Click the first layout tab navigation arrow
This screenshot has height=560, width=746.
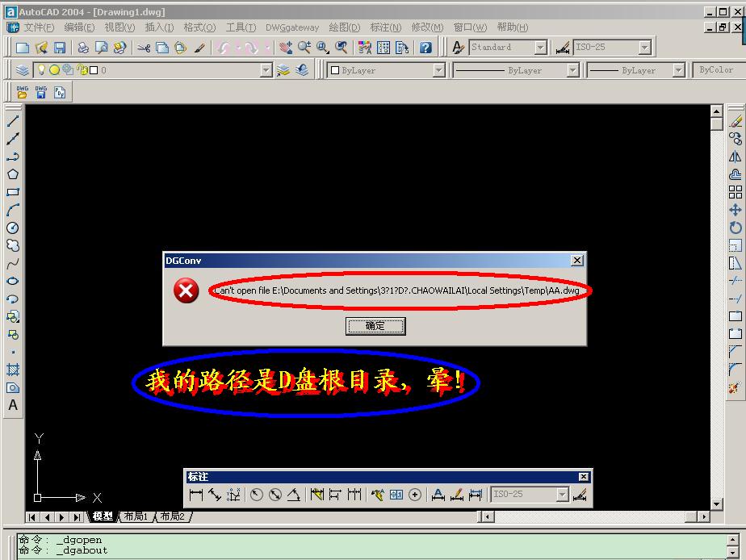(31, 516)
